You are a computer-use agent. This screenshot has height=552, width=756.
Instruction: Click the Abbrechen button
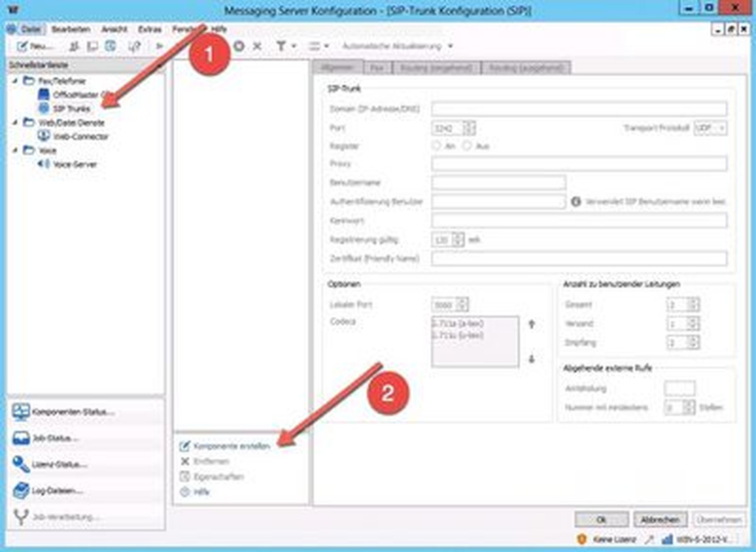[x=660, y=520]
